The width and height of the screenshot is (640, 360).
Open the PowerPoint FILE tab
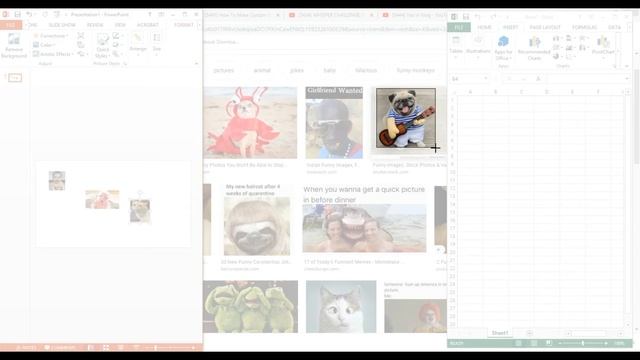[x=11, y=25]
